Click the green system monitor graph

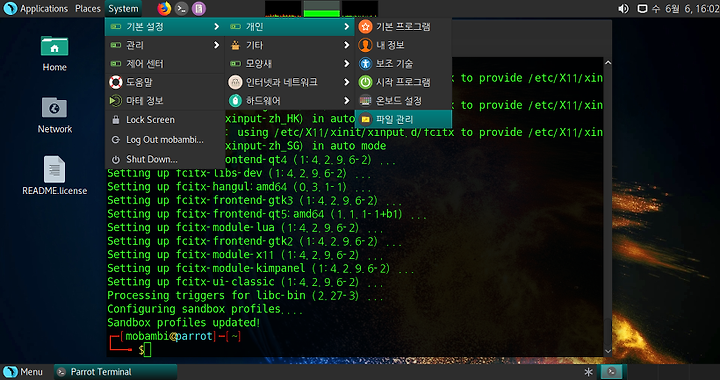(321, 9)
